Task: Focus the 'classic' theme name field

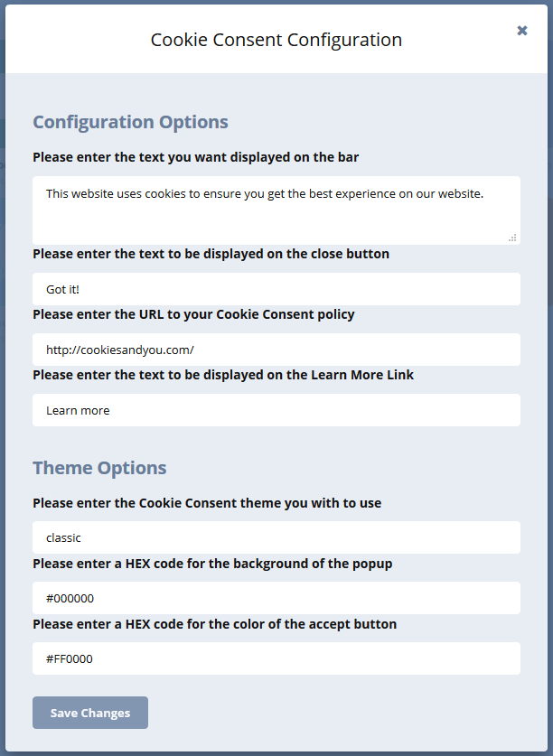Action: (276, 537)
